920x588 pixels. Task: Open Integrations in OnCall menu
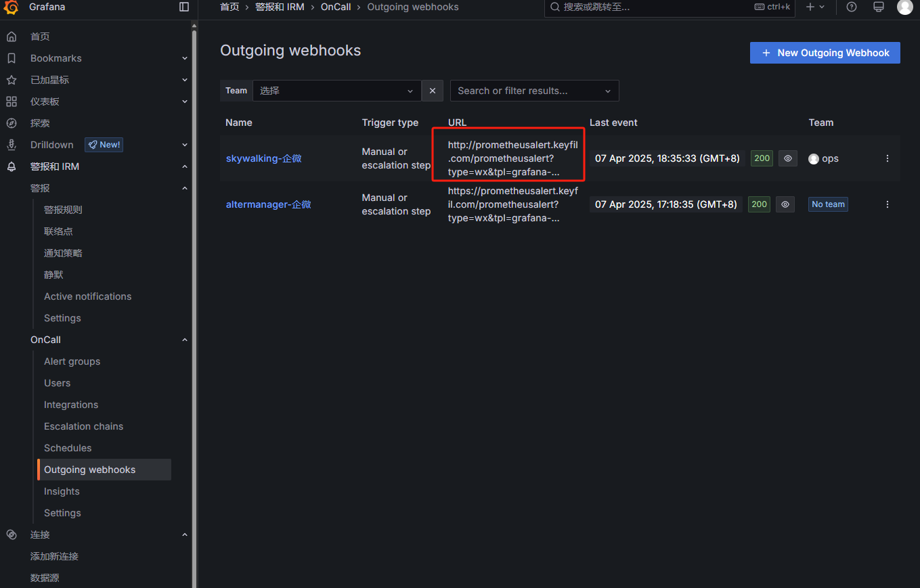(71, 405)
